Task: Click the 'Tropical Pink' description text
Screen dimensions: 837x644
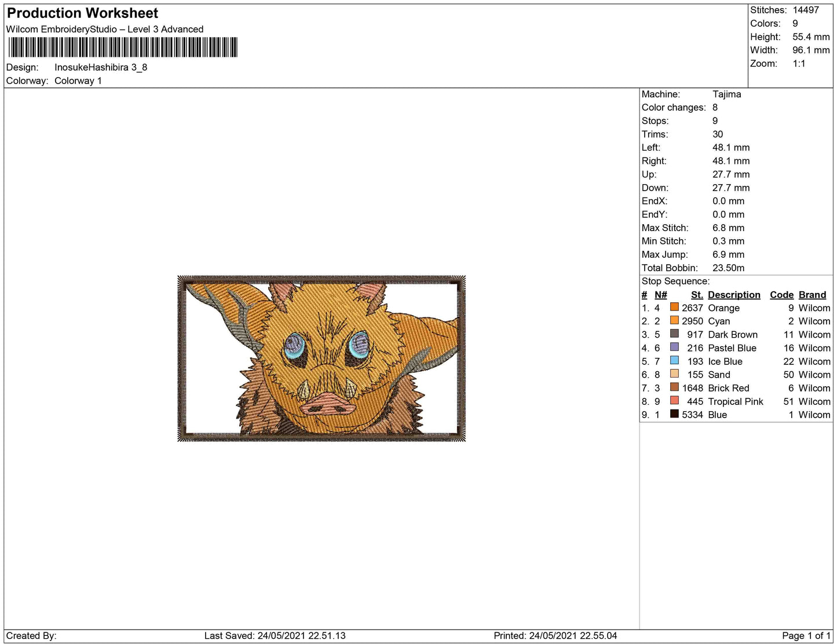Action: coord(736,401)
